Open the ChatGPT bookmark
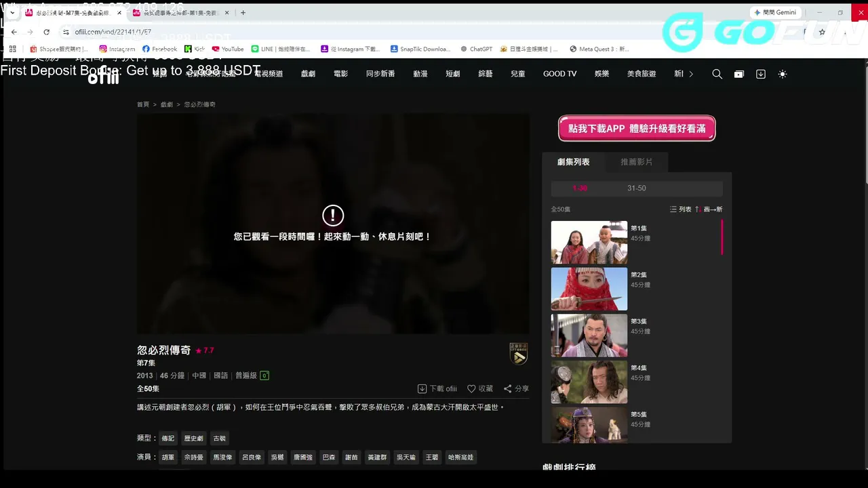Image resolution: width=868 pixels, height=488 pixels. tap(476, 49)
